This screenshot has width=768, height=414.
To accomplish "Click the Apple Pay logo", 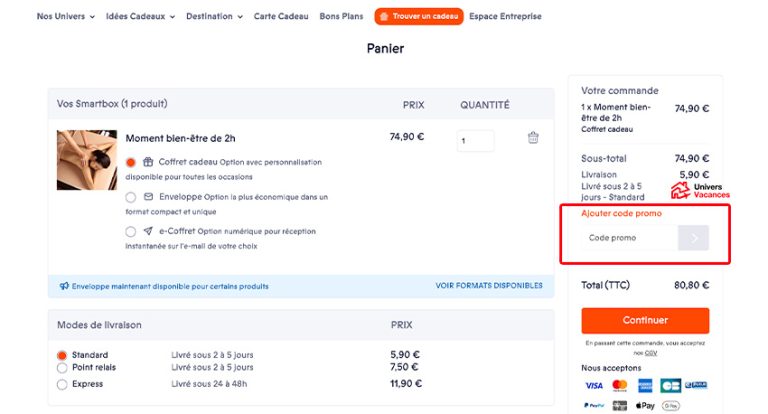I will tap(645, 405).
